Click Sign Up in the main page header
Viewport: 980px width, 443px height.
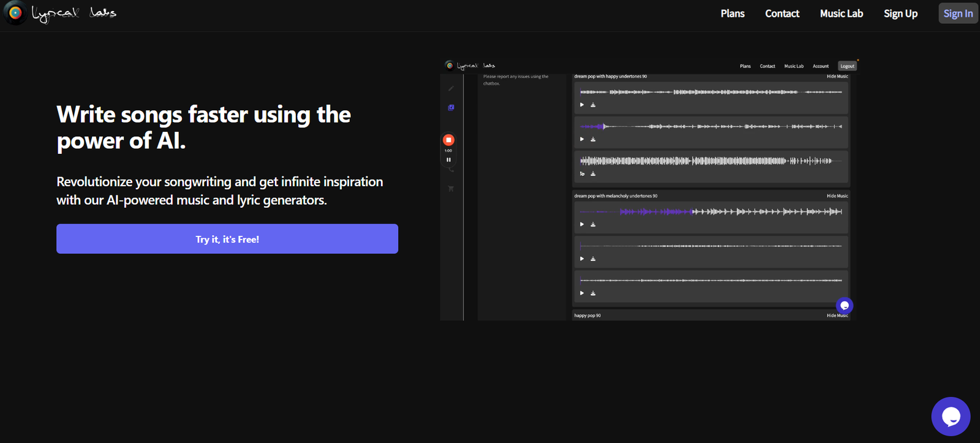[900, 13]
